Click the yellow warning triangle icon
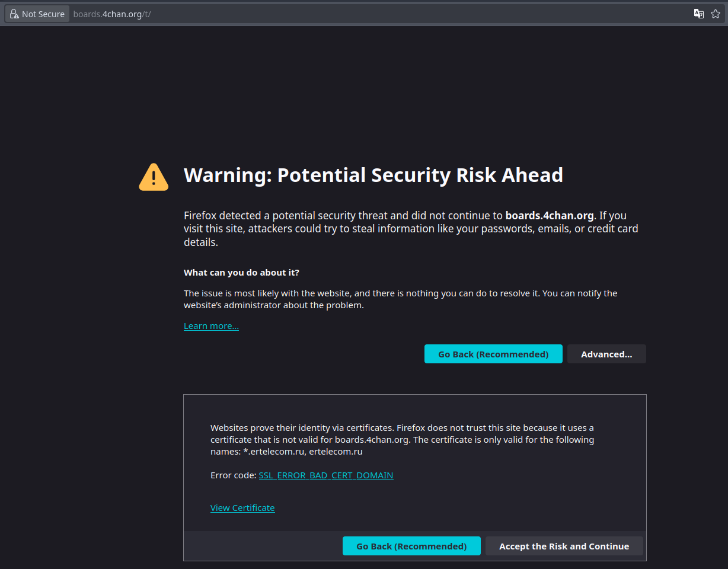 point(154,177)
